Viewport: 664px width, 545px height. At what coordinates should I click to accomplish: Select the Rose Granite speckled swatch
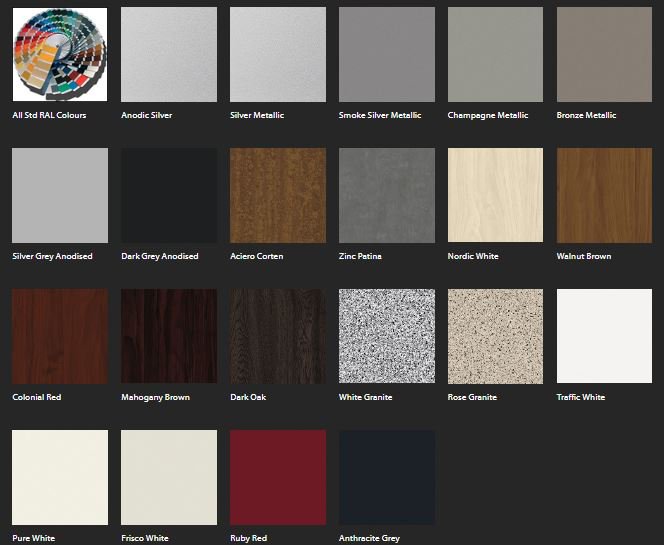[x=495, y=336]
